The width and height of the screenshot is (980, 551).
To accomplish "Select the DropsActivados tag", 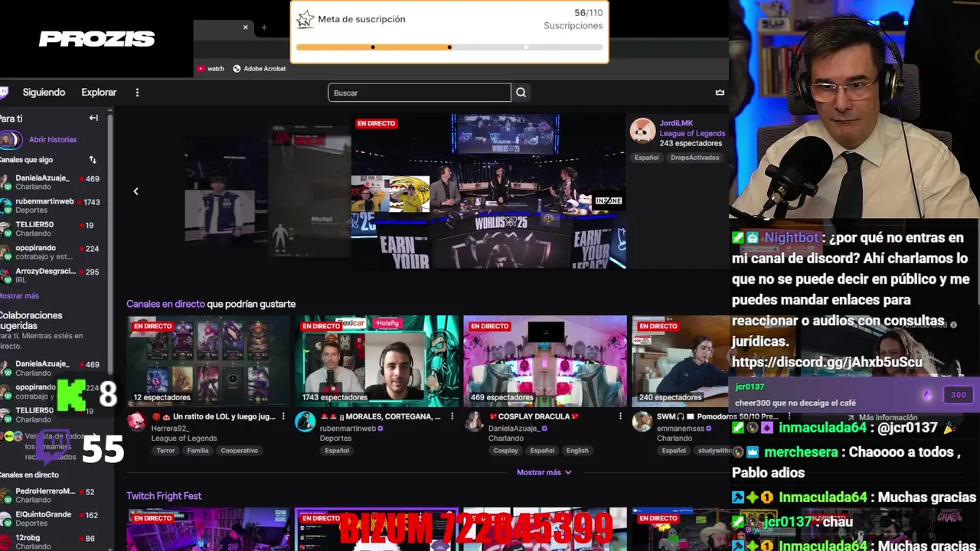I will pyautogui.click(x=694, y=158).
